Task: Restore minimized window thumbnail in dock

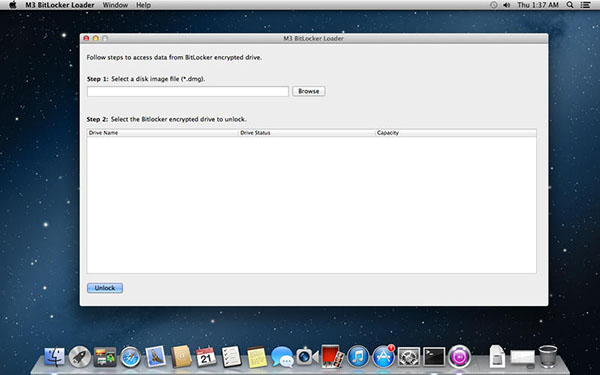Action: [x=523, y=359]
